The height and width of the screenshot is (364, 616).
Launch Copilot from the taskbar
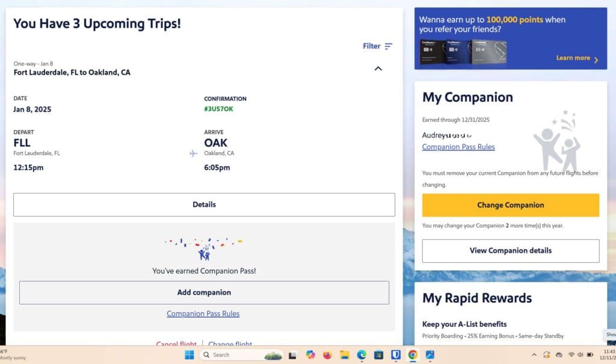310,355
